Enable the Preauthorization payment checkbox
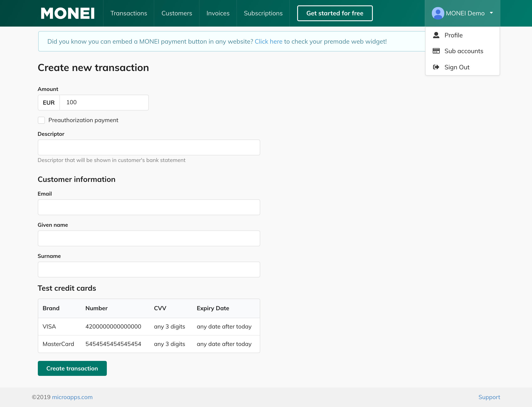Screen dimensions: 532x407 coord(41,120)
